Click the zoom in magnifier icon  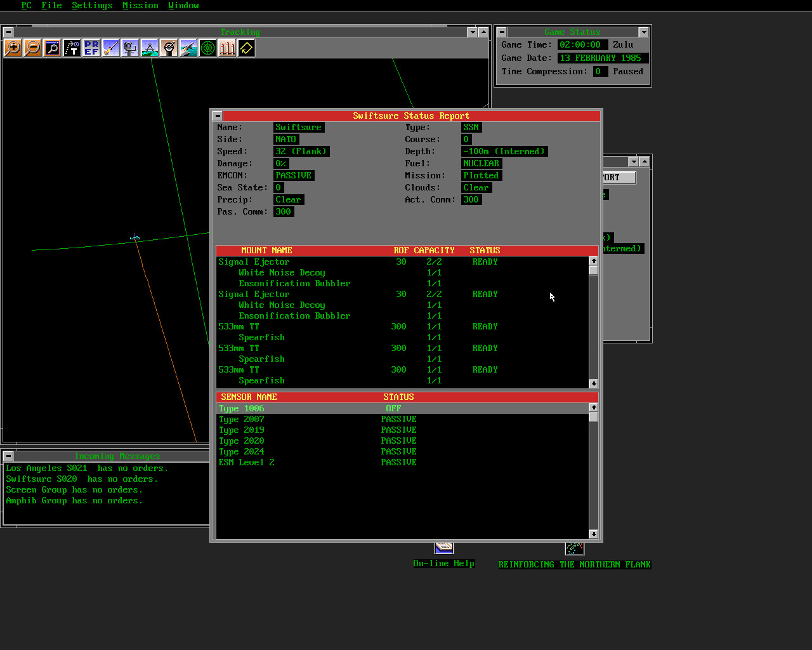click(13, 48)
